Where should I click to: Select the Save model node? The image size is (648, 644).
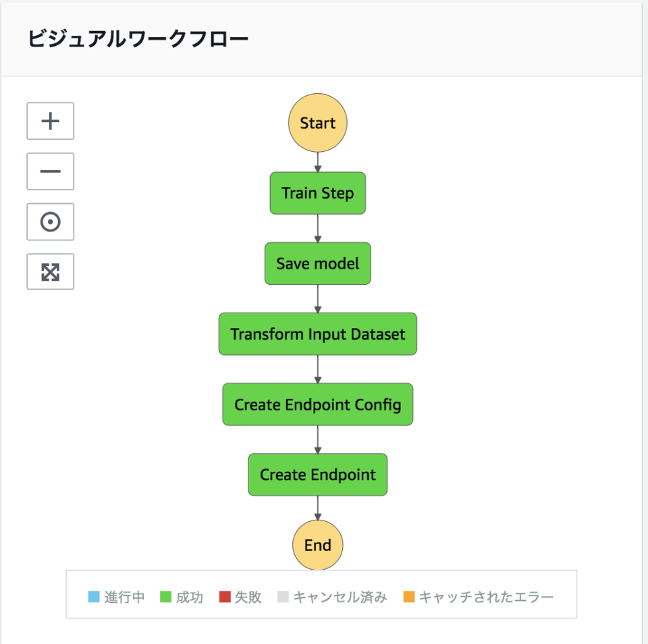317,263
